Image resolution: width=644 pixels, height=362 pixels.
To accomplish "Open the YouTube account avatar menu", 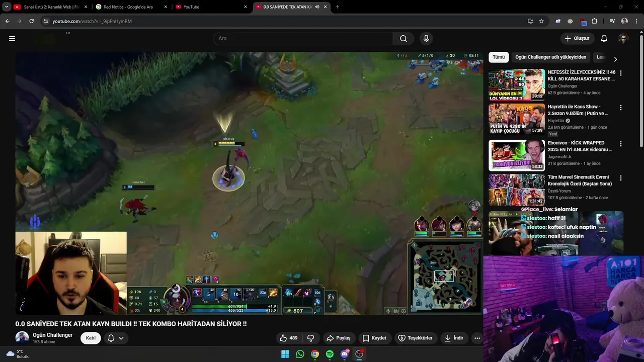I will coord(623,38).
